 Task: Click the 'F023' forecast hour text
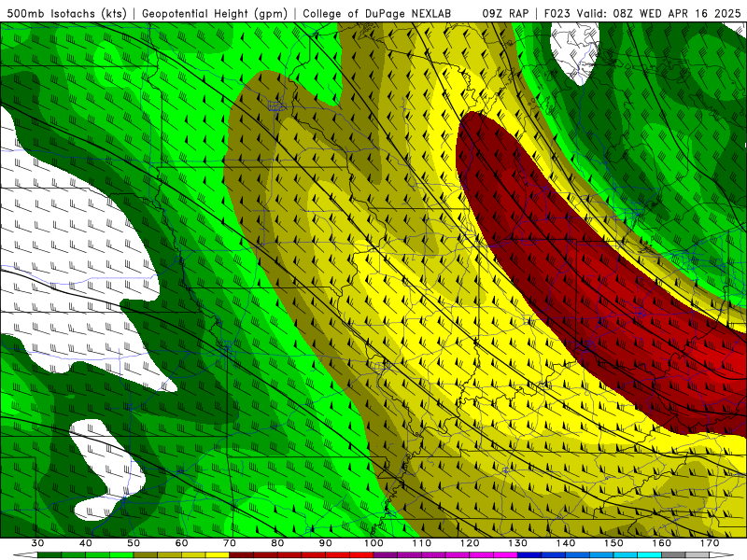[x=557, y=14]
